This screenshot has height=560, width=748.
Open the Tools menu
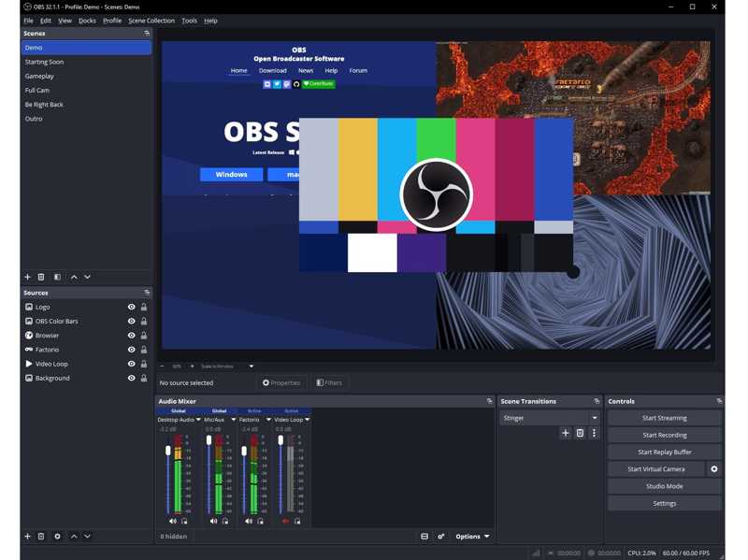(x=190, y=21)
